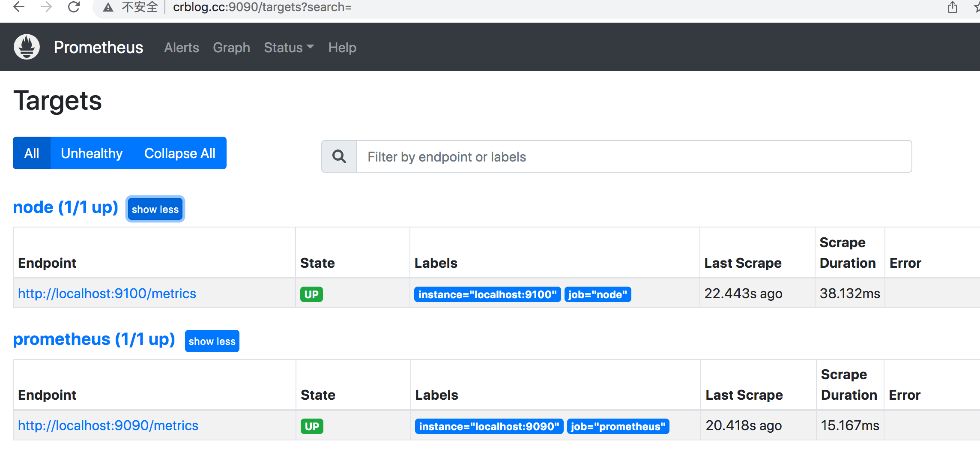Reload the page with refresh icon
This screenshot has width=980, height=449.
click(x=74, y=7)
